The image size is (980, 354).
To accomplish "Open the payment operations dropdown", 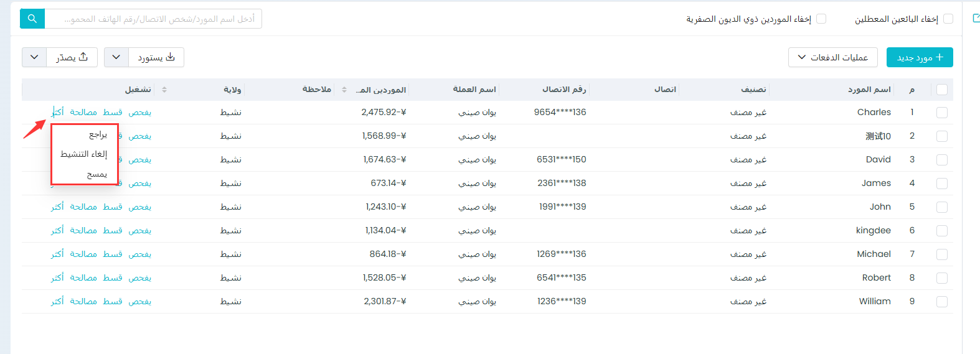I will [x=832, y=57].
